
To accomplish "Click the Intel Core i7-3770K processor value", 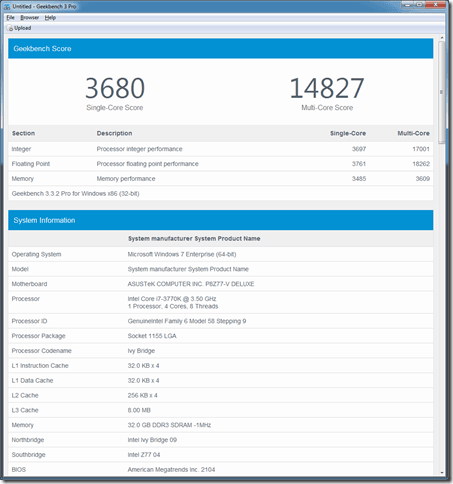I will (172, 299).
